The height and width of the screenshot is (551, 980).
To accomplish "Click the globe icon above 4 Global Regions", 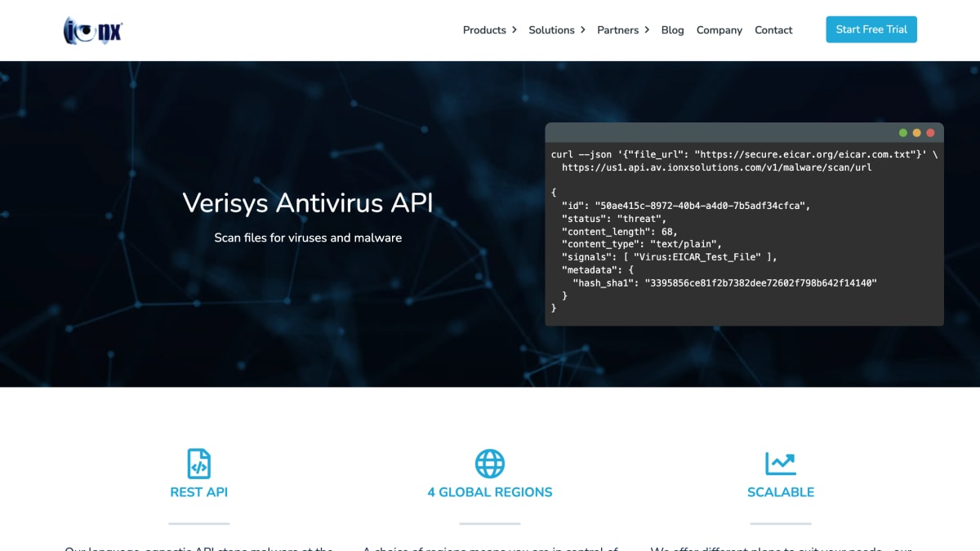I will click(x=490, y=464).
